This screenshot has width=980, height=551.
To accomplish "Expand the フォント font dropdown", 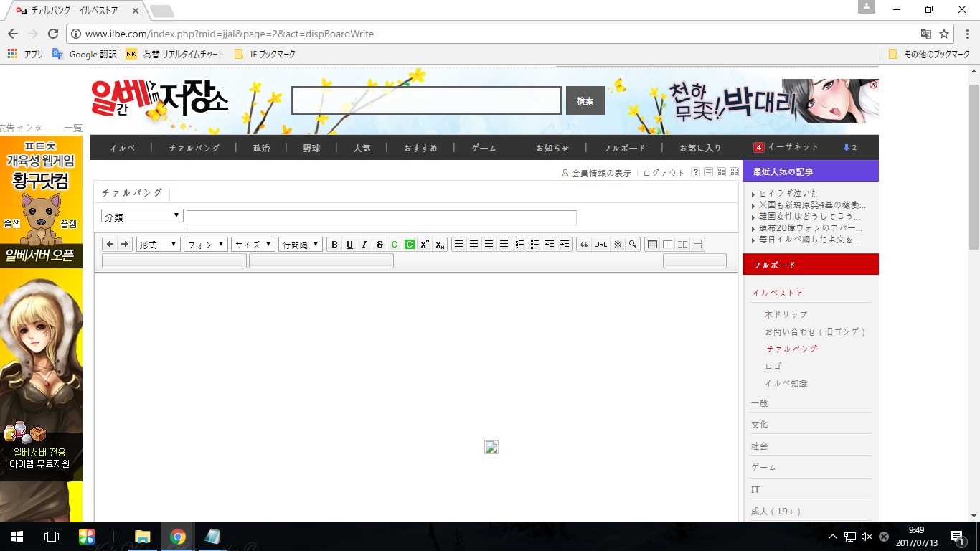I will tap(206, 245).
